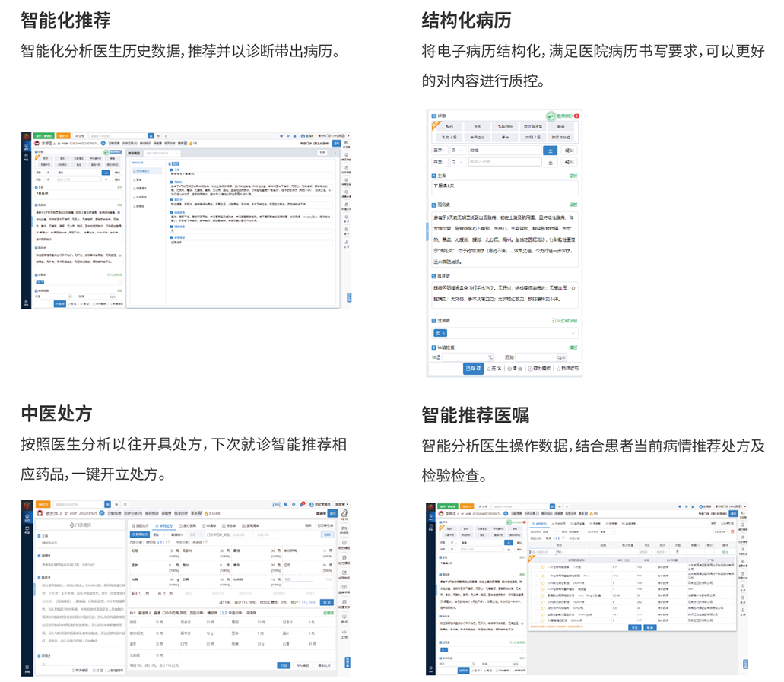Toggle the 主诉 checkbox in the template panel
Screen dimensions: 784x682
tap(171, 170)
